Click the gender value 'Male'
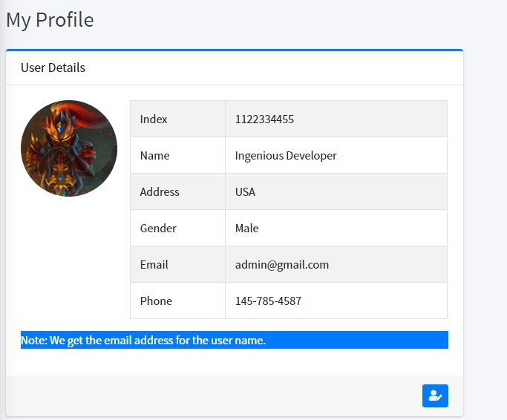The height and width of the screenshot is (420, 507). (246, 229)
